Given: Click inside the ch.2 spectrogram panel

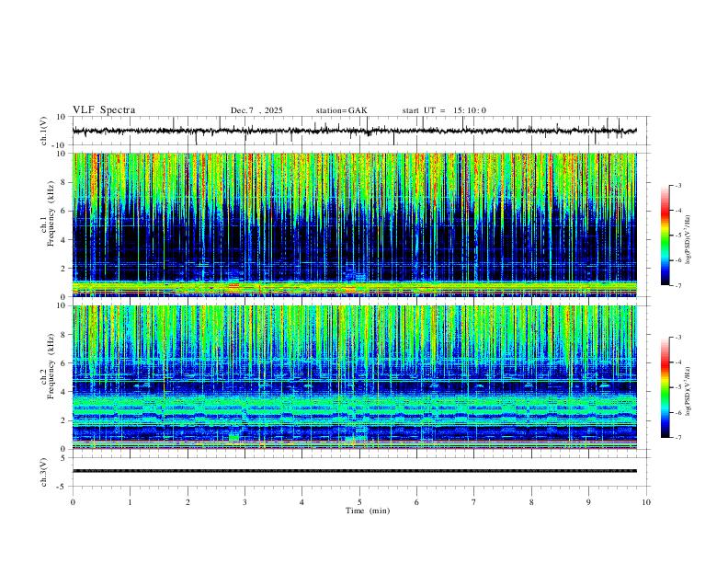Looking at the screenshot, I should [354, 377].
